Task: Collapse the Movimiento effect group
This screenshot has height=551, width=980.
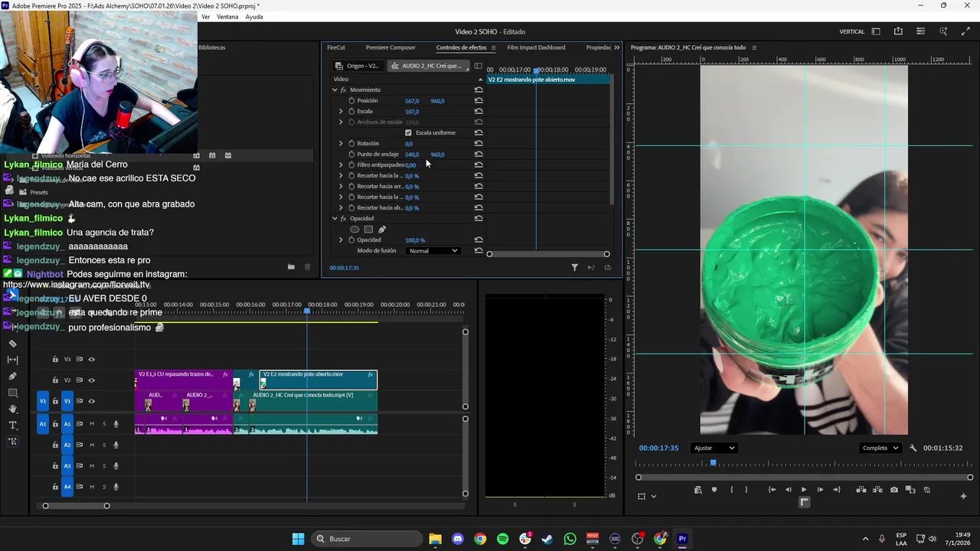Action: [x=335, y=90]
